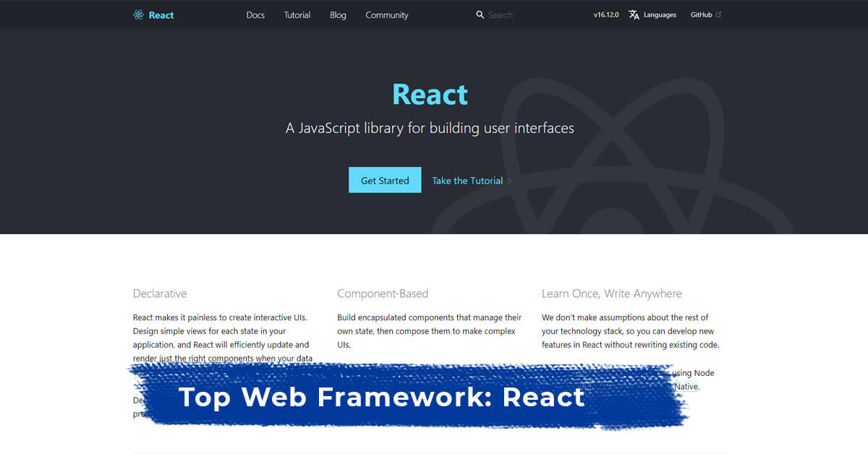Open the v16.12.0 version selector
This screenshot has width=868, height=454.
605,14
